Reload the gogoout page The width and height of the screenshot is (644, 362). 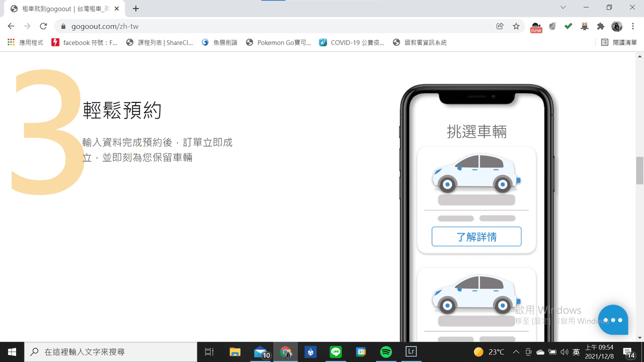[x=43, y=26]
